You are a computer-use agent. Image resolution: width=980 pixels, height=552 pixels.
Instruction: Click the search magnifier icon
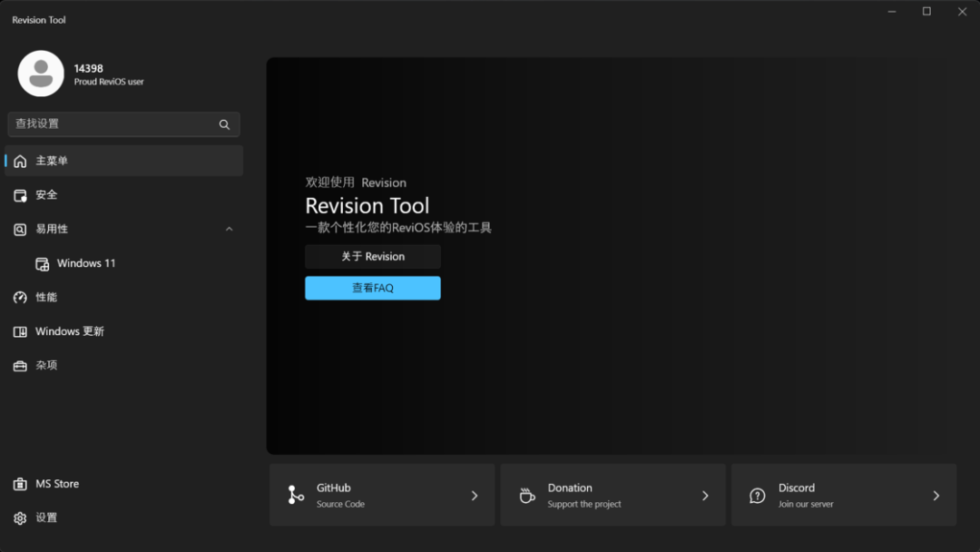pyautogui.click(x=224, y=124)
